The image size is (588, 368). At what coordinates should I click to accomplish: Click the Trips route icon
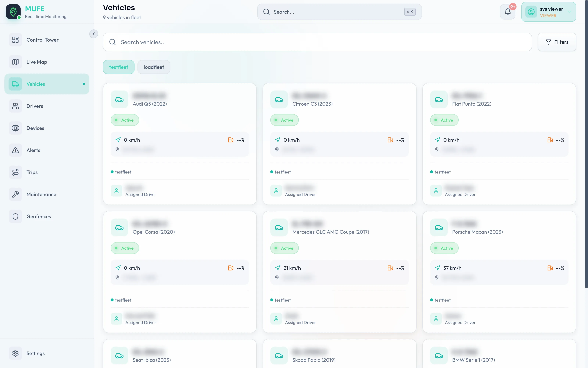point(15,172)
